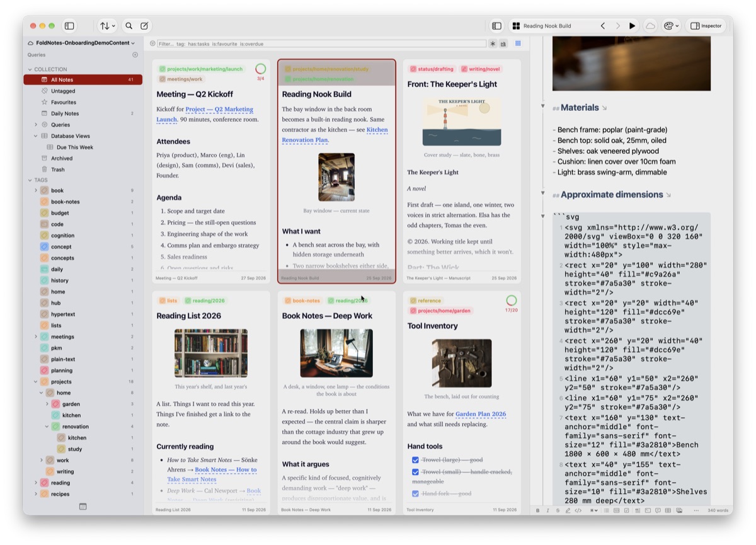Click Q2 Kickoff 3/4 progress ring
This screenshot has width=756, height=545.
[x=260, y=69]
